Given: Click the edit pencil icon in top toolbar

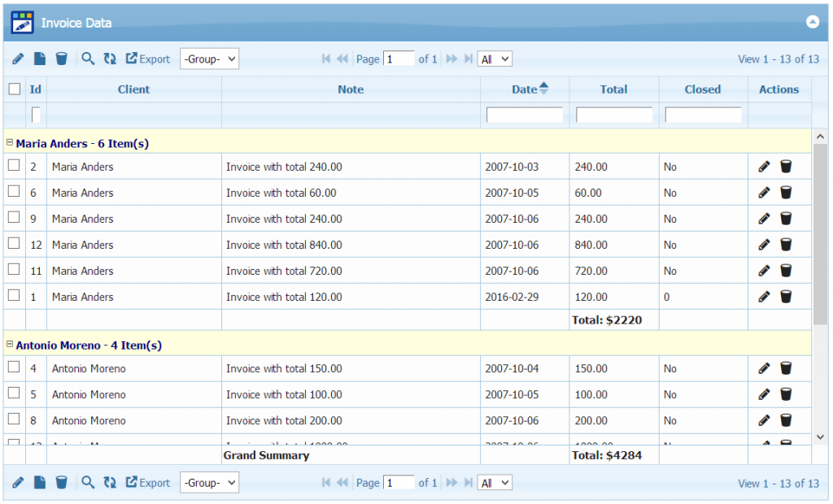Looking at the screenshot, I should (18, 59).
